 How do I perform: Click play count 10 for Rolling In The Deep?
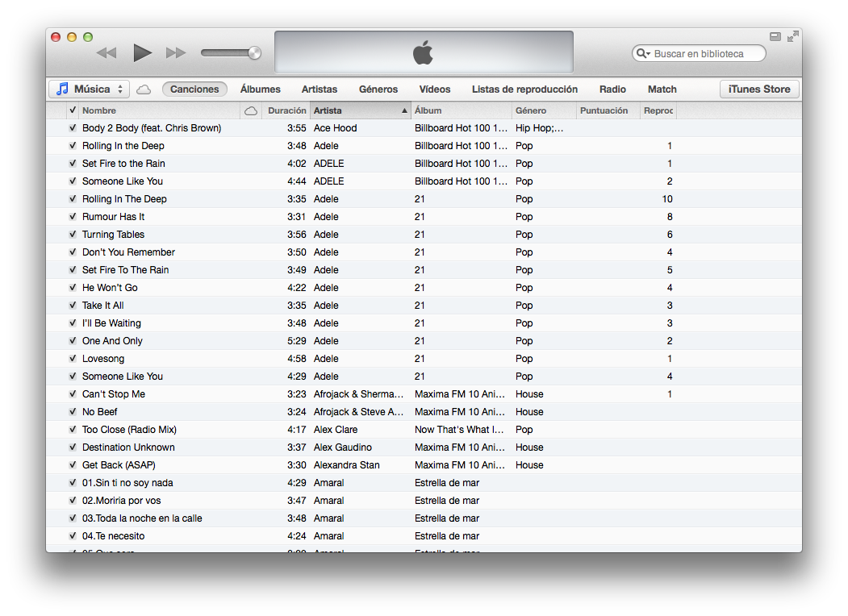point(667,199)
